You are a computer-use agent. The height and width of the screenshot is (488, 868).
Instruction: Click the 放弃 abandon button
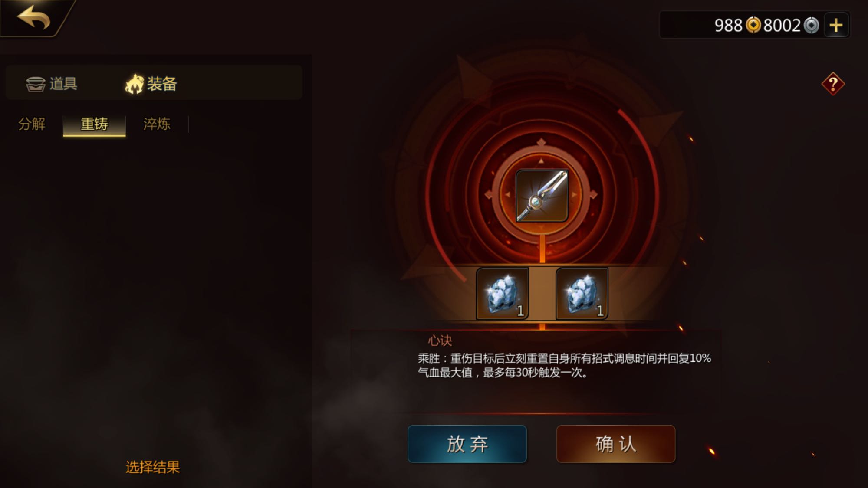(x=467, y=444)
